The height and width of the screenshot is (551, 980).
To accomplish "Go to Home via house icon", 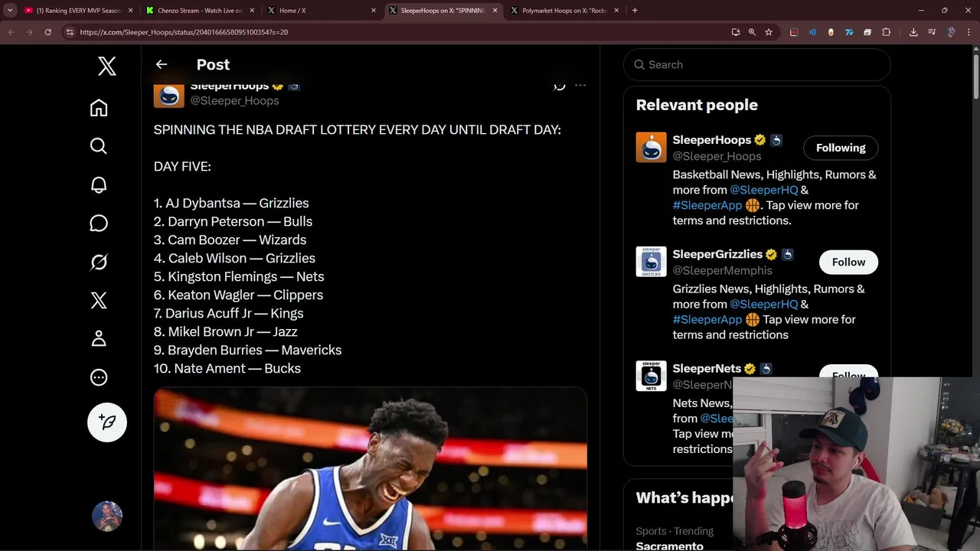I will click(99, 108).
